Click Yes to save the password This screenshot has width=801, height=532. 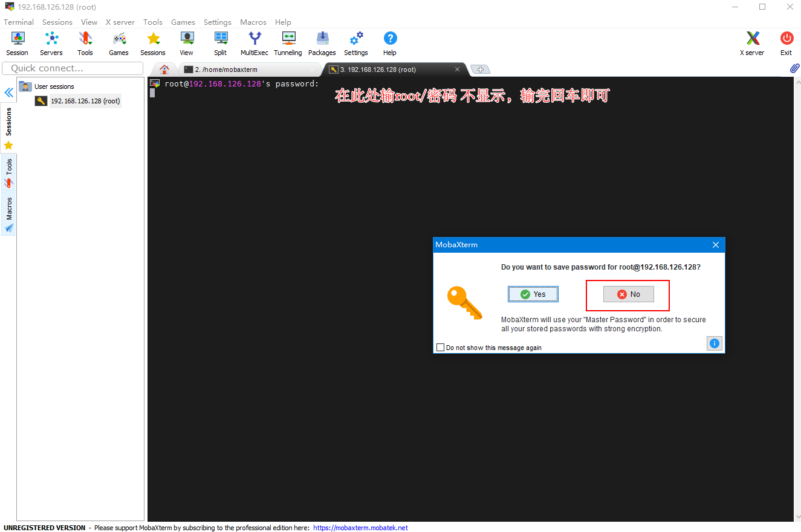click(533, 294)
